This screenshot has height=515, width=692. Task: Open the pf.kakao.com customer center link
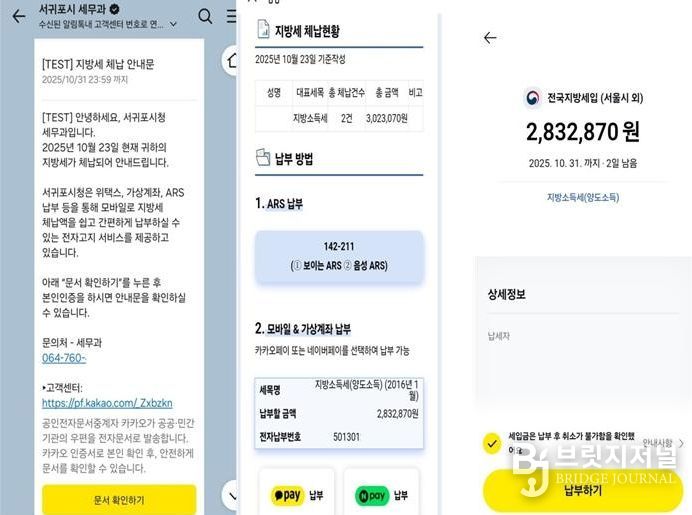point(107,403)
